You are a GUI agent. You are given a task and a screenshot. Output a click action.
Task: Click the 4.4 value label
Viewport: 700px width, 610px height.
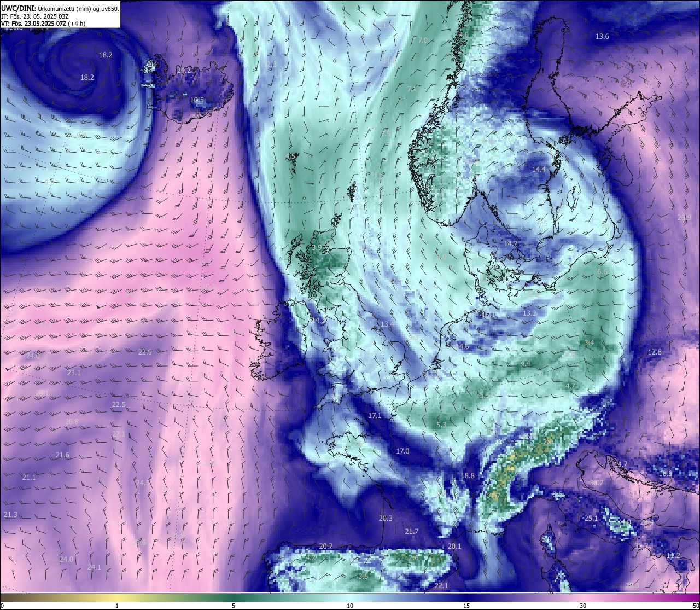coord(526,364)
